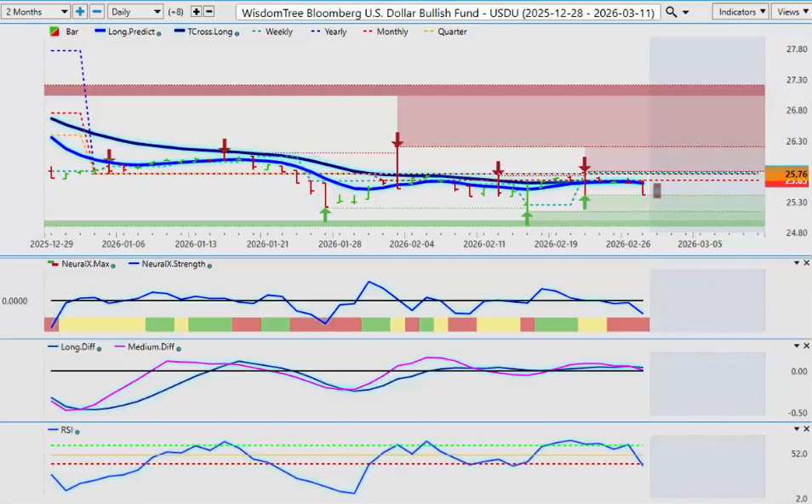Click the blue minus zoom-out time range button

tap(97, 12)
